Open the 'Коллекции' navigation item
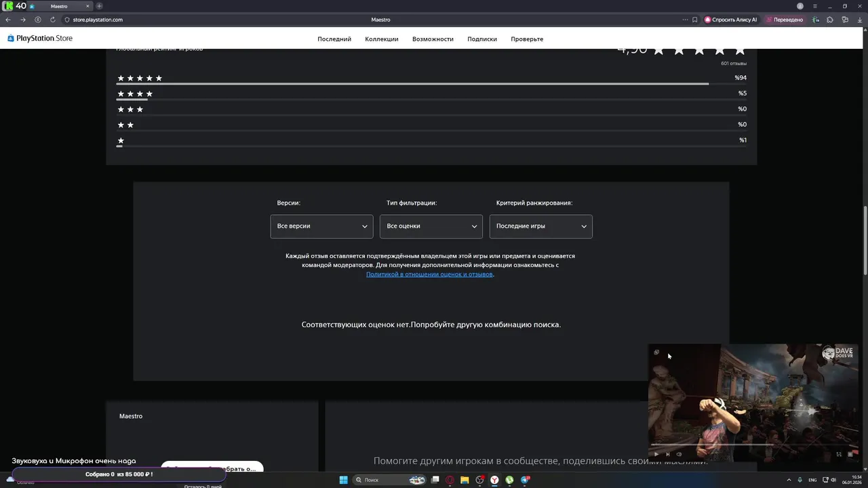 382,39
